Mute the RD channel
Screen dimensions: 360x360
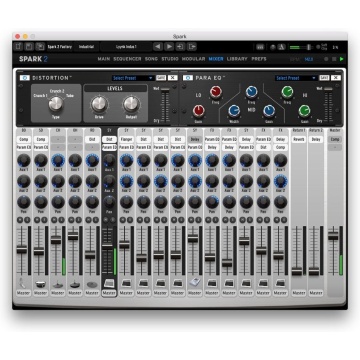[89, 220]
